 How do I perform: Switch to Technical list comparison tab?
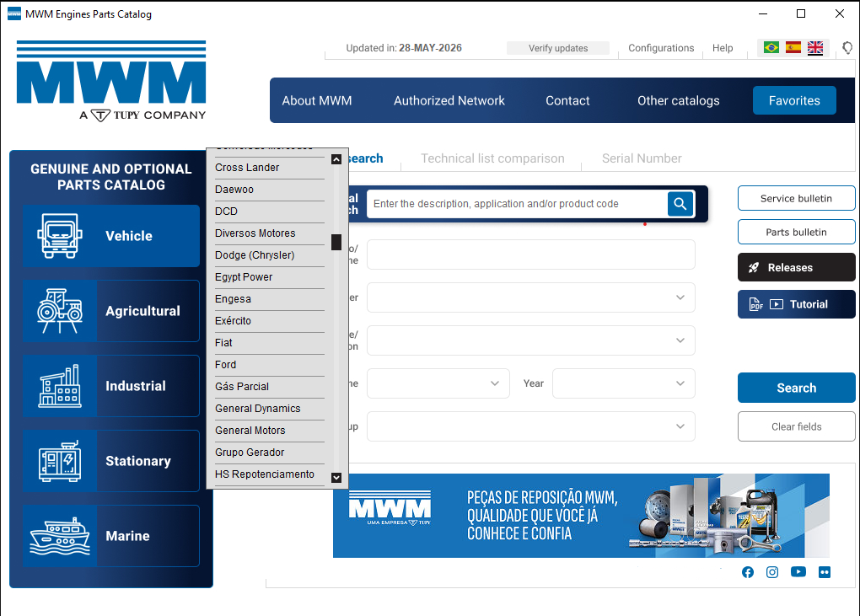[492, 158]
